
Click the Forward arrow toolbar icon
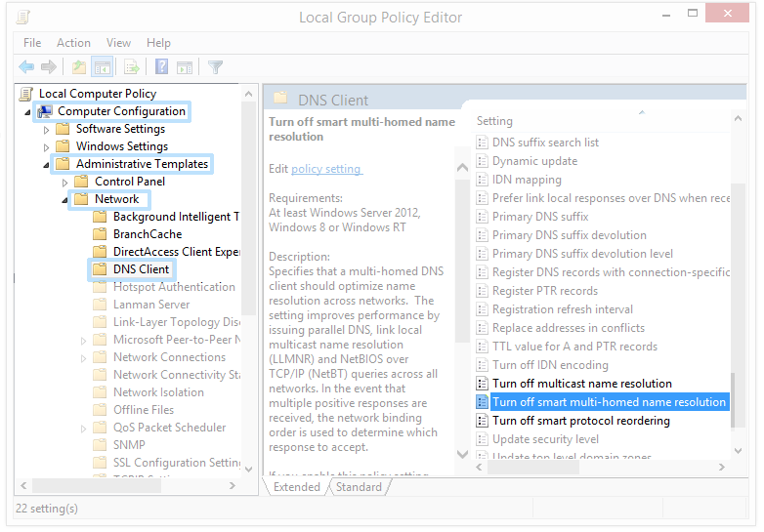point(49,66)
